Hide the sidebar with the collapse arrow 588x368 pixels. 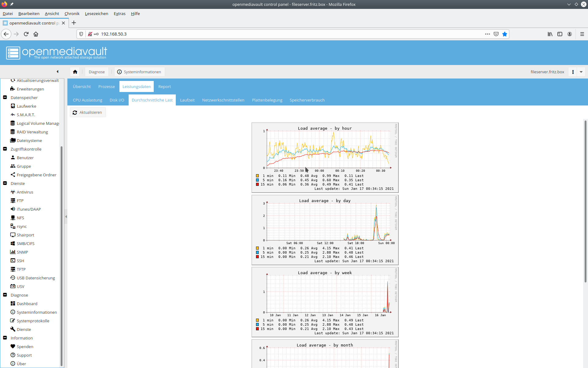pyautogui.click(x=57, y=72)
